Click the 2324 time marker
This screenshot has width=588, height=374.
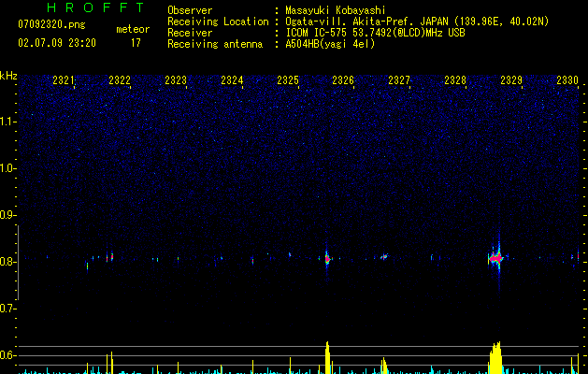232,80
